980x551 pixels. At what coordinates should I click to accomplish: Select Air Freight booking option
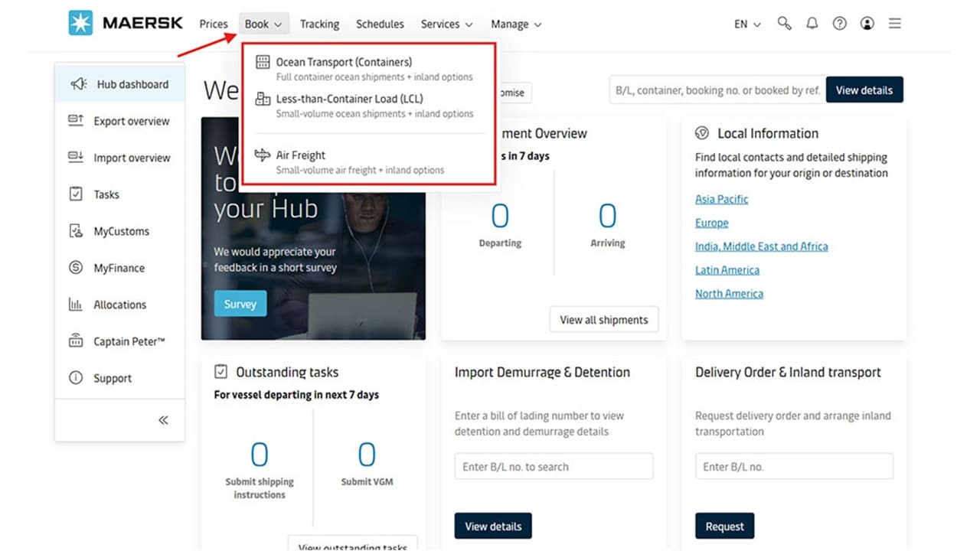(x=300, y=155)
